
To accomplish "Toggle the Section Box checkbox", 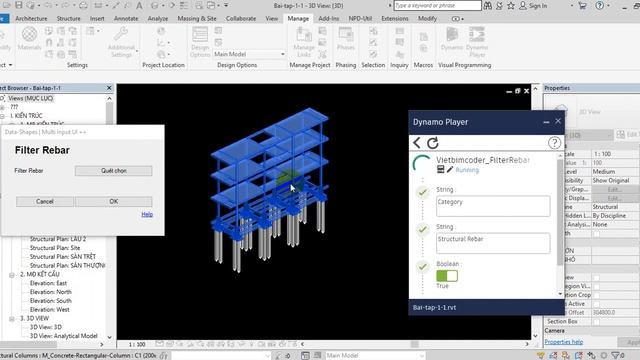I will point(596,322).
